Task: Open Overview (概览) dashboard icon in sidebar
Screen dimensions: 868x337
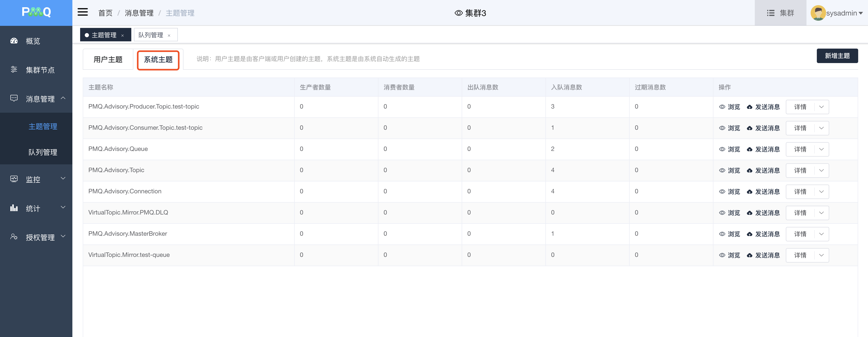Action: (x=14, y=41)
